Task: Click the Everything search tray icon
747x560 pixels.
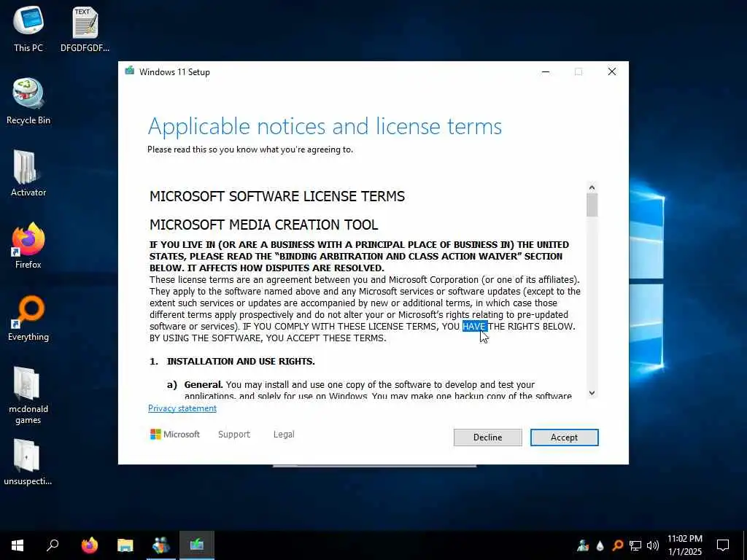Action: point(617,545)
